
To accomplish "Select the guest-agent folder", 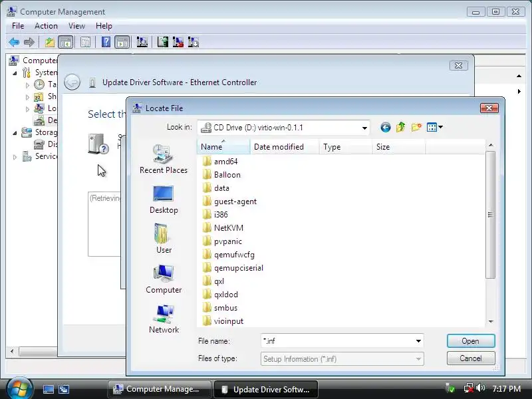I will pyautogui.click(x=229, y=201).
